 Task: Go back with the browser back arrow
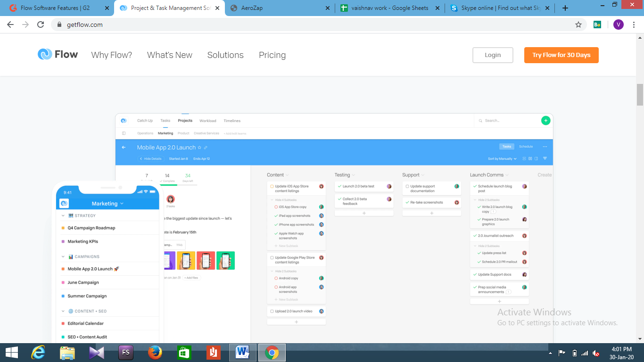pos(10,25)
